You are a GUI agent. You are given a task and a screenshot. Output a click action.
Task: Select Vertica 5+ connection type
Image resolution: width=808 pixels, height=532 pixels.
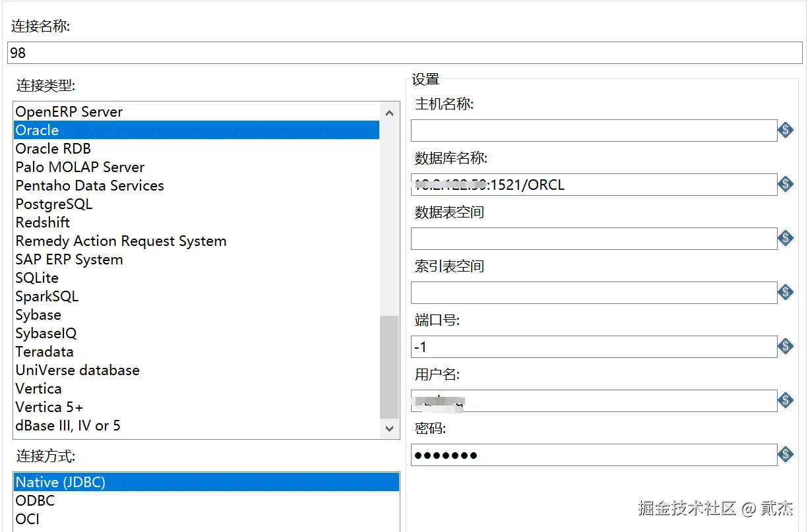[197, 407]
